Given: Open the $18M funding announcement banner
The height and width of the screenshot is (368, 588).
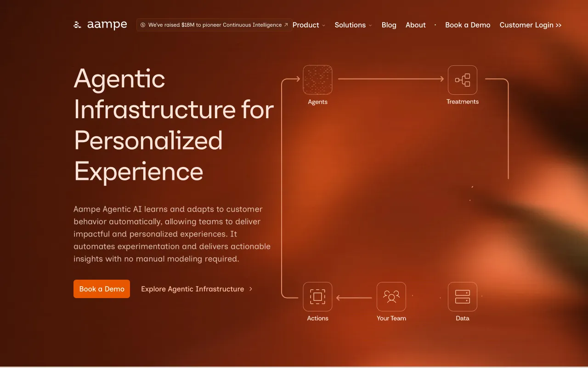Looking at the screenshot, I should (214, 25).
